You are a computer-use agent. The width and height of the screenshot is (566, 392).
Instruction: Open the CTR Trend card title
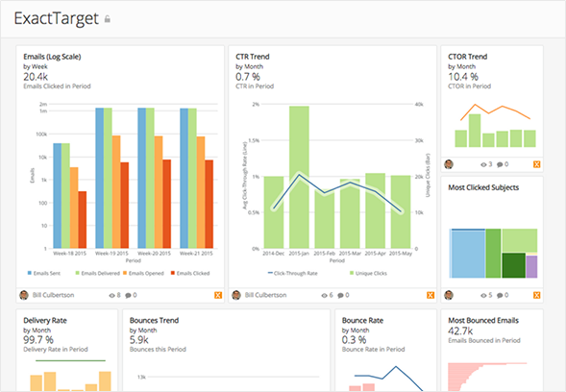253,57
